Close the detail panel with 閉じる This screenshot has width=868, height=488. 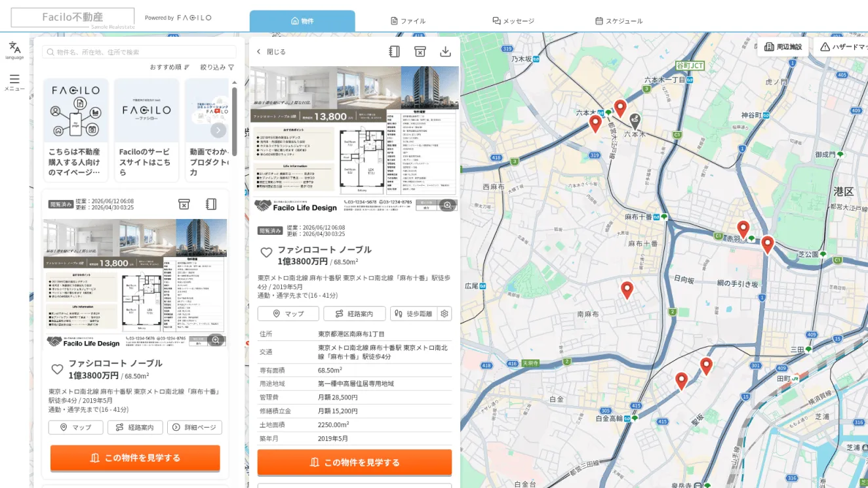(x=271, y=52)
